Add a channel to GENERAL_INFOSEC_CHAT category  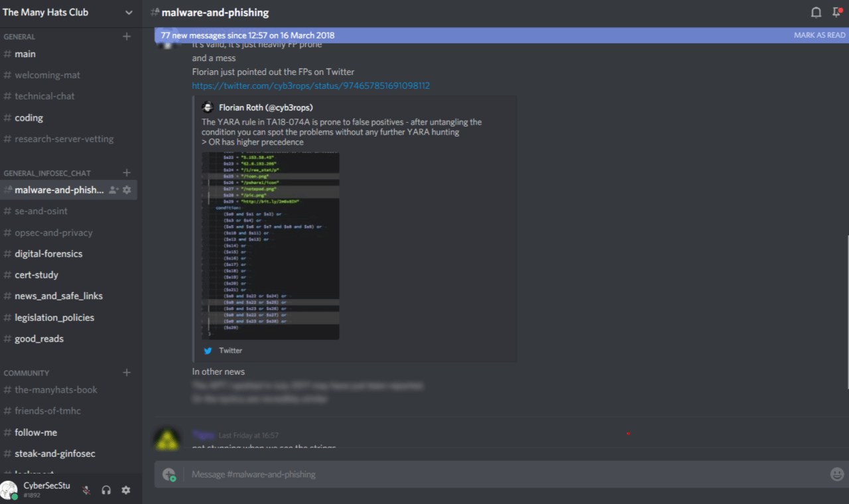coord(127,172)
